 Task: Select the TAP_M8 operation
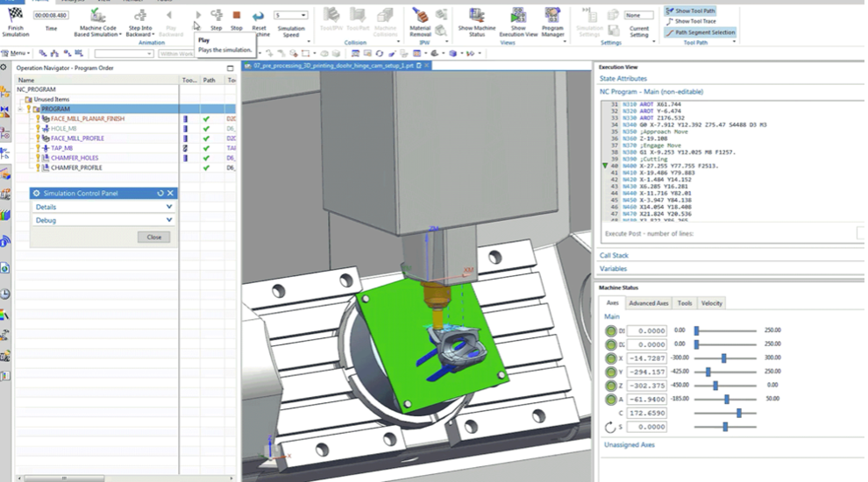(x=62, y=148)
